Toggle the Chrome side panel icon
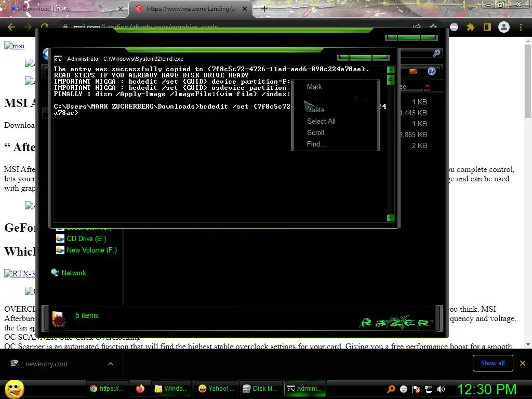 [x=487, y=27]
